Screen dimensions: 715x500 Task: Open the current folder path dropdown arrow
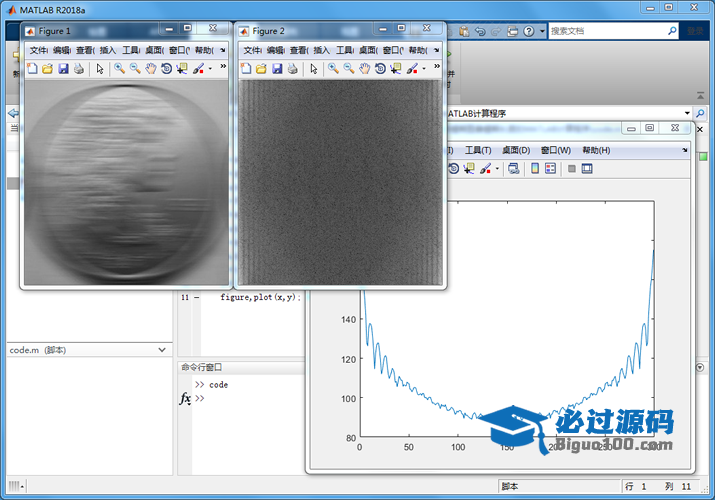[687, 113]
